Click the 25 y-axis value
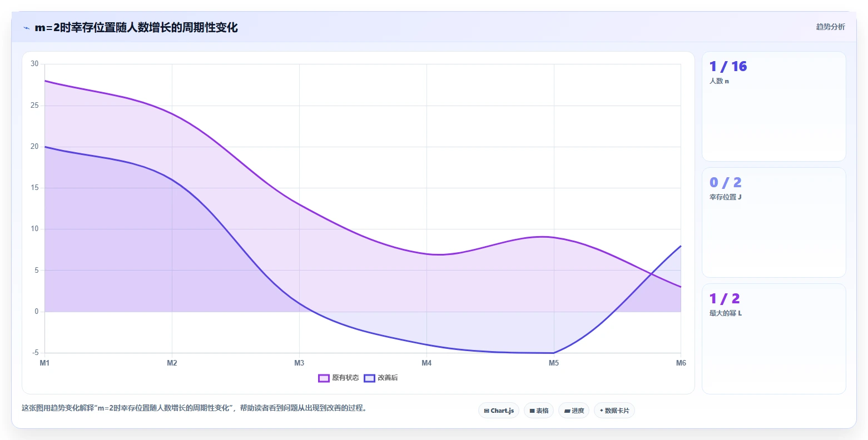Image resolution: width=868 pixels, height=440 pixels. pos(35,106)
